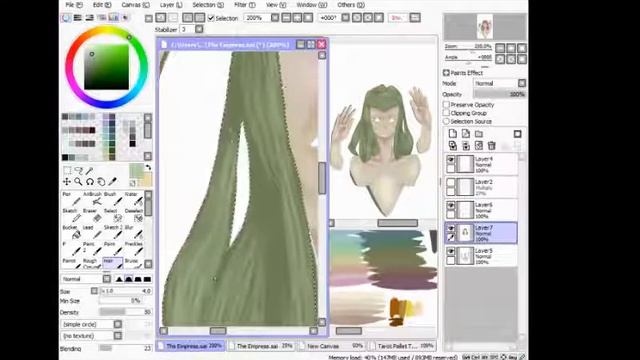Switch to the Tarot Pallet tab
The width and height of the screenshot is (640, 360).
click(x=402, y=346)
